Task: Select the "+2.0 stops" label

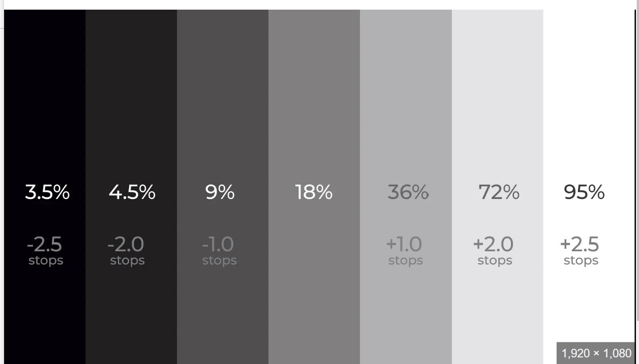Action: tap(494, 251)
